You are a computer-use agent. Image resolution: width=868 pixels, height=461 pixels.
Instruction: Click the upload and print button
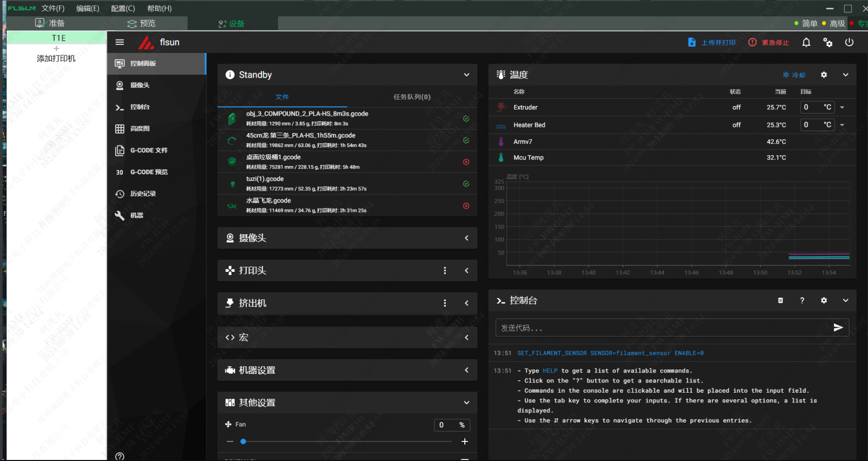tap(712, 43)
